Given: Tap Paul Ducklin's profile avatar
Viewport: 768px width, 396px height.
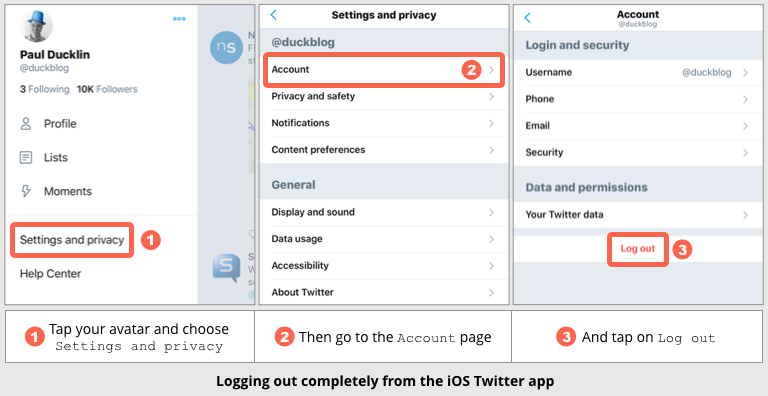Looking at the screenshot, I should click(36, 25).
